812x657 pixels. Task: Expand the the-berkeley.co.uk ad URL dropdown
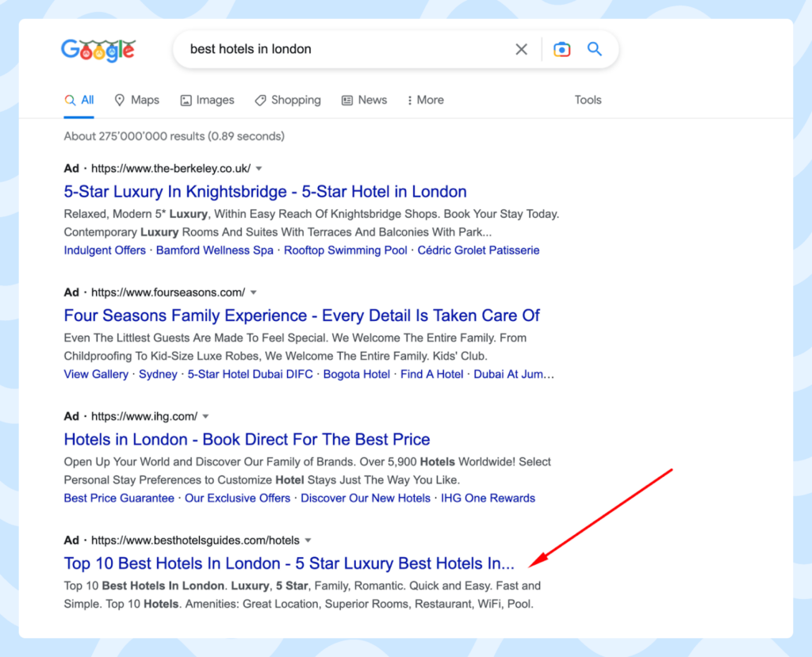coord(259,168)
